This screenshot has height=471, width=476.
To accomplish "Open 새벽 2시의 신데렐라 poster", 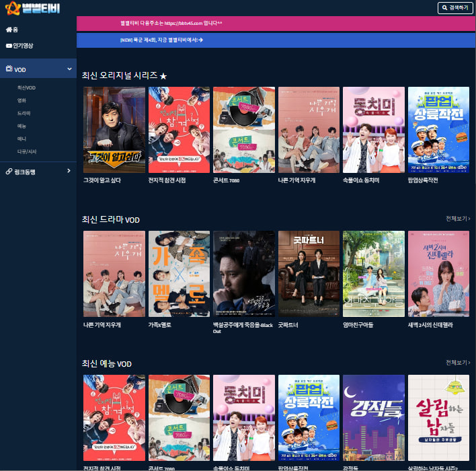I will coord(438,274).
